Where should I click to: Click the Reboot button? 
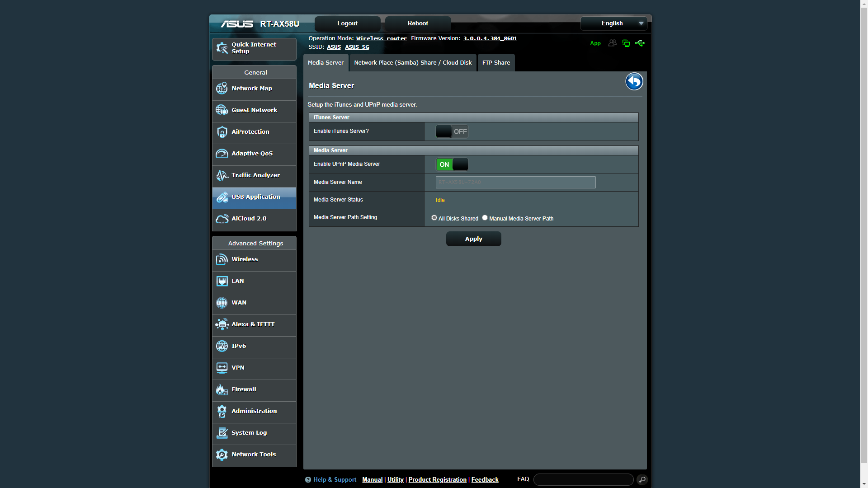coord(417,23)
